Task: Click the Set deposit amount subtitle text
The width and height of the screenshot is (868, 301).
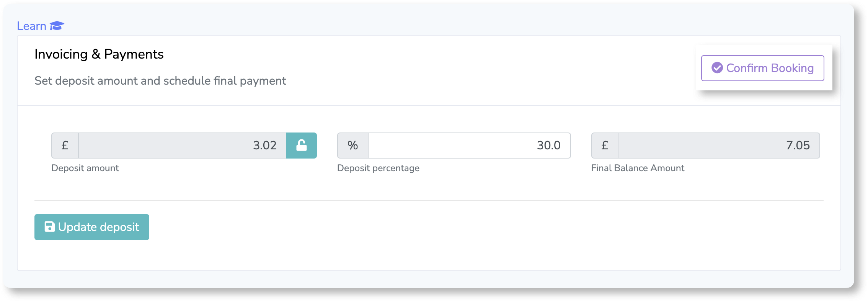Action: click(160, 81)
